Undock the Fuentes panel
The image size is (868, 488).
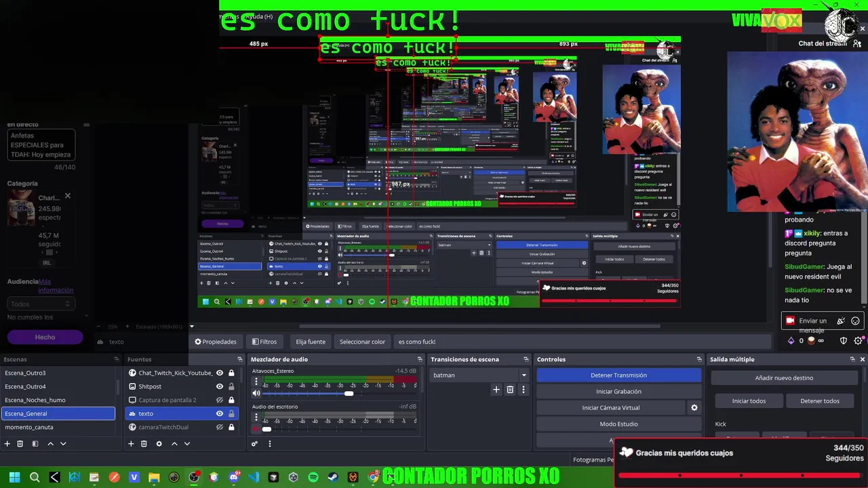[x=239, y=359]
